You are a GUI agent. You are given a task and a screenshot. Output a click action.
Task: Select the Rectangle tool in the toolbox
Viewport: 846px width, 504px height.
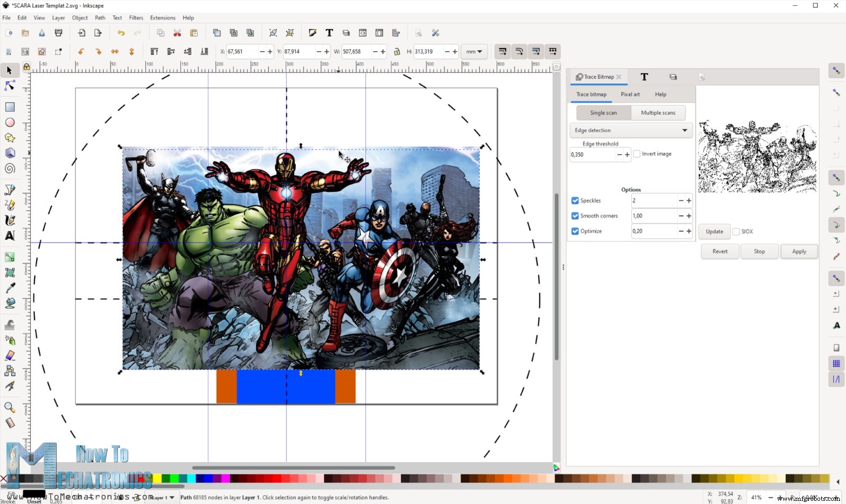10,107
